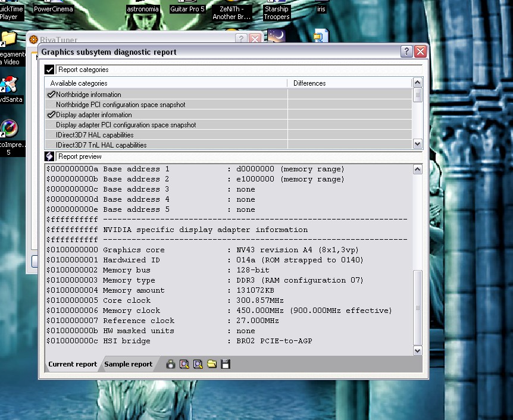
Task: Click categories list scroll down arrow
Action: [x=417, y=143]
